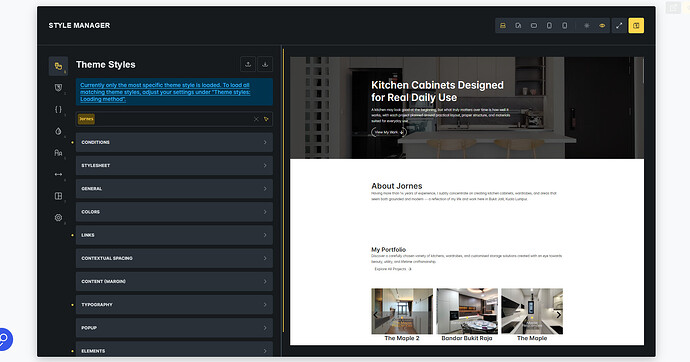Click the Jornes theme style tag

[x=86, y=119]
